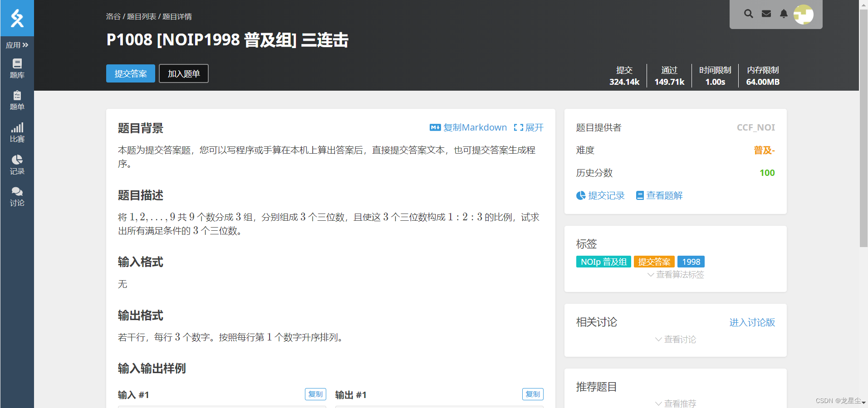Click the 题目描述 heading
The width and height of the screenshot is (868, 408).
pos(141,195)
